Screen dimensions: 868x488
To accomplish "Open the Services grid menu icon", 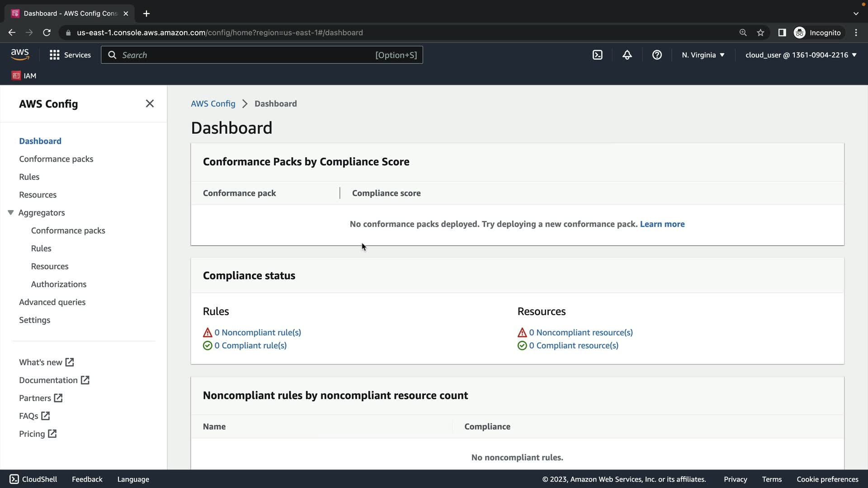I will 55,55.
